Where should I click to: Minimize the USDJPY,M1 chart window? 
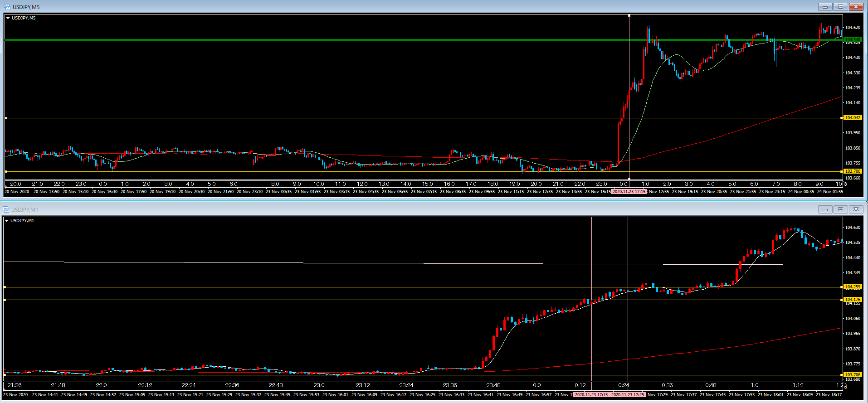[x=825, y=209]
